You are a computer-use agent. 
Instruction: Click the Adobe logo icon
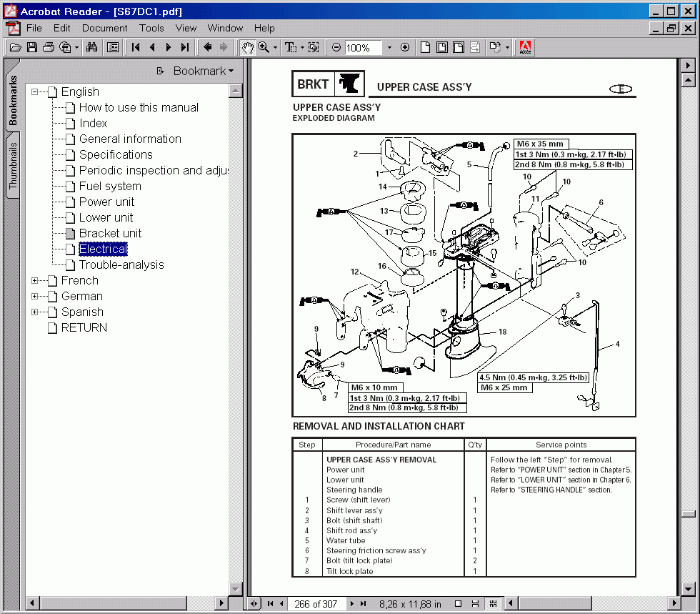click(526, 47)
